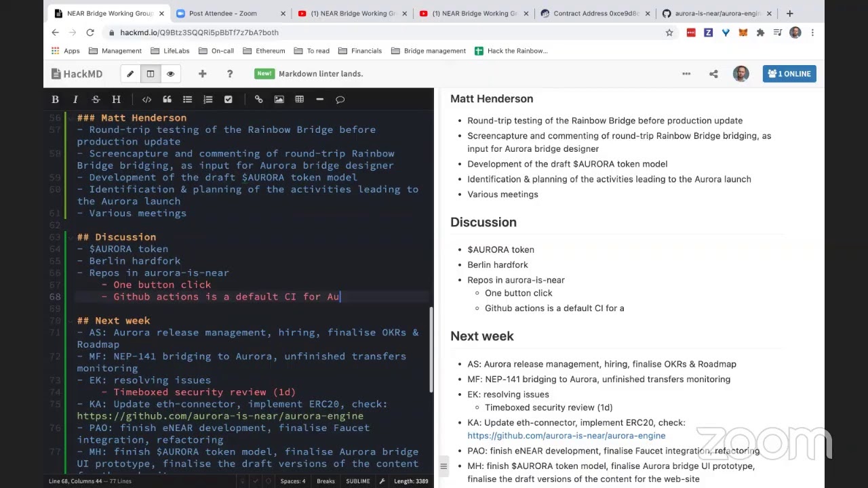Insert a blockquote
The image size is (868, 488).
pyautogui.click(x=167, y=99)
